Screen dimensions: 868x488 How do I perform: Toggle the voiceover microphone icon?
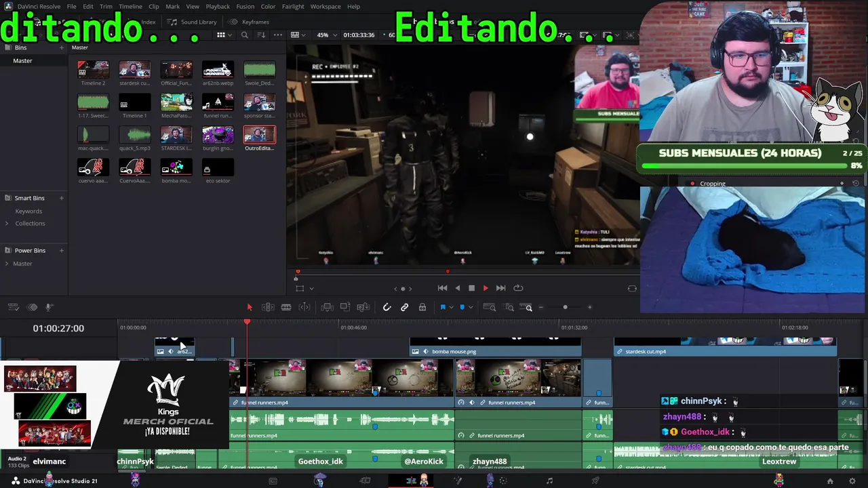(x=49, y=308)
